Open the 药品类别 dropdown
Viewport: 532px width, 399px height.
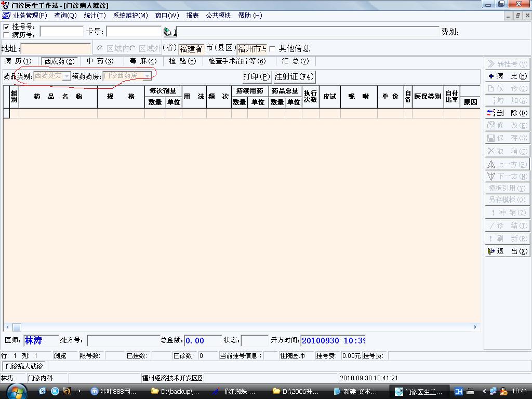coord(67,76)
